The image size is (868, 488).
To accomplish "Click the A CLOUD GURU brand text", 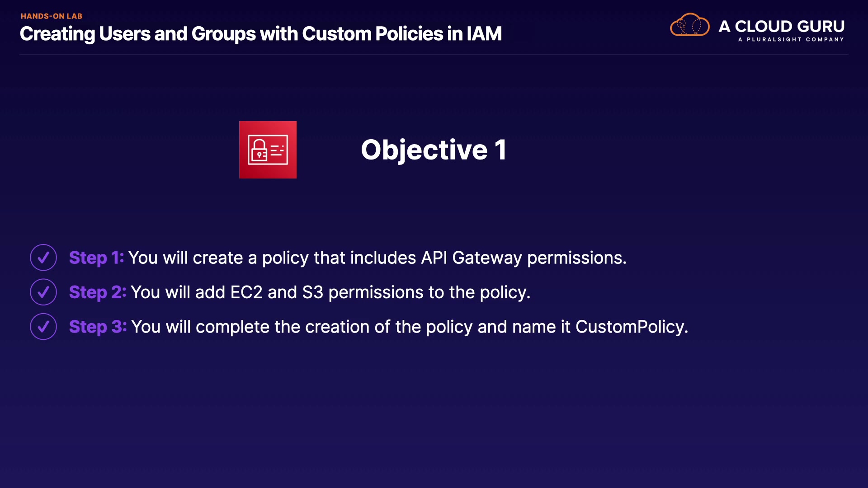I will pos(781,26).
